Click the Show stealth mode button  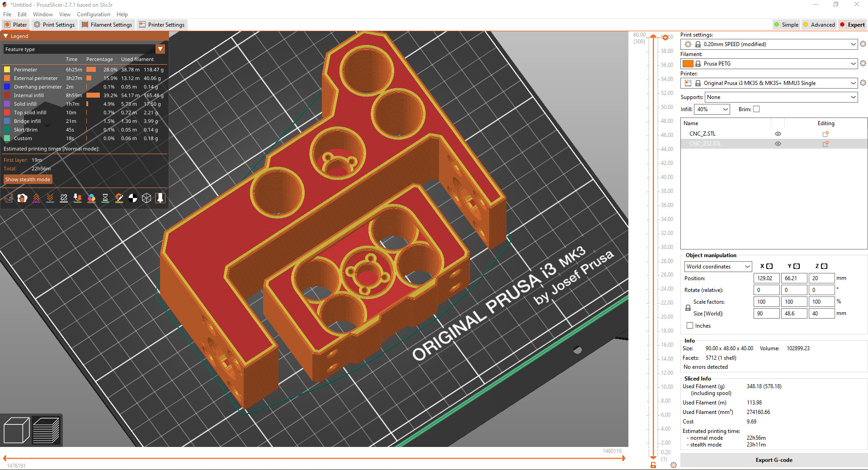point(28,179)
